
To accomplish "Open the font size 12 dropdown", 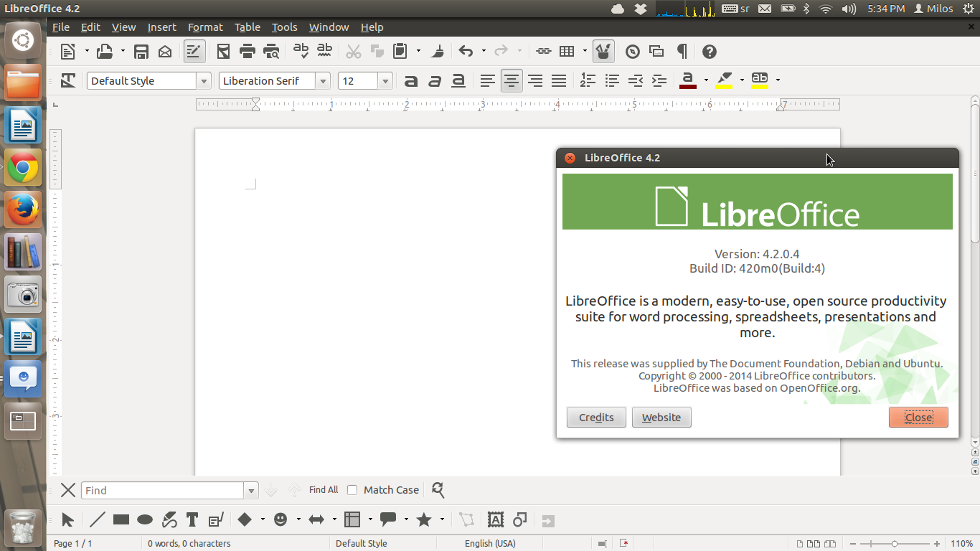I will click(385, 81).
